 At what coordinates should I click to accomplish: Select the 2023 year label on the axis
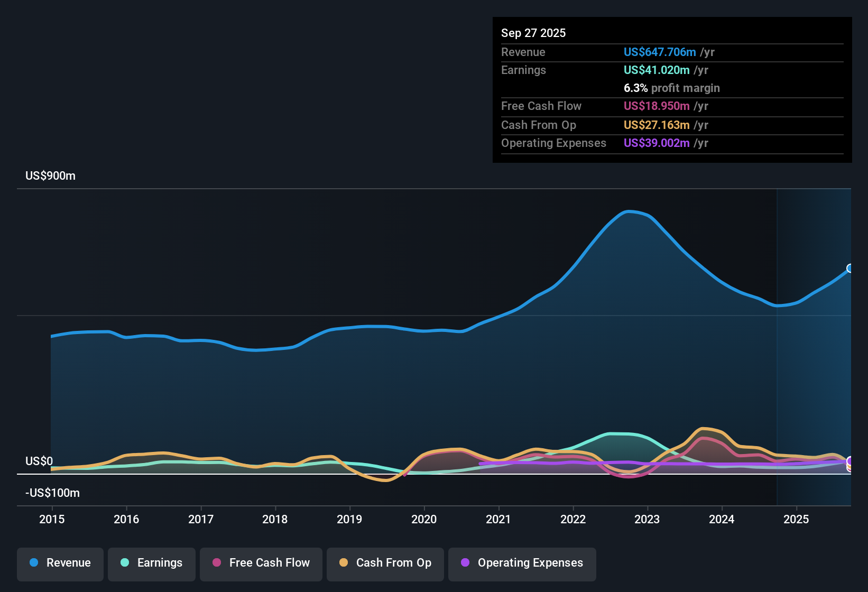tap(648, 520)
